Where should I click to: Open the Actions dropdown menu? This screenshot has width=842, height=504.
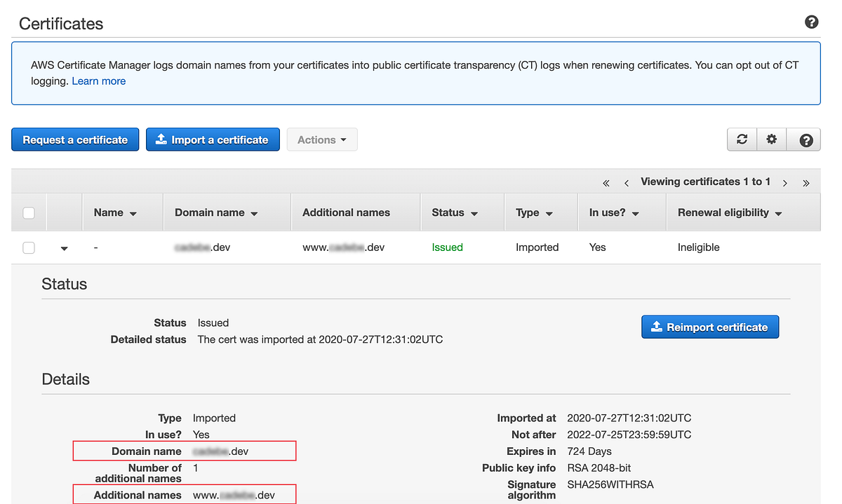click(322, 139)
